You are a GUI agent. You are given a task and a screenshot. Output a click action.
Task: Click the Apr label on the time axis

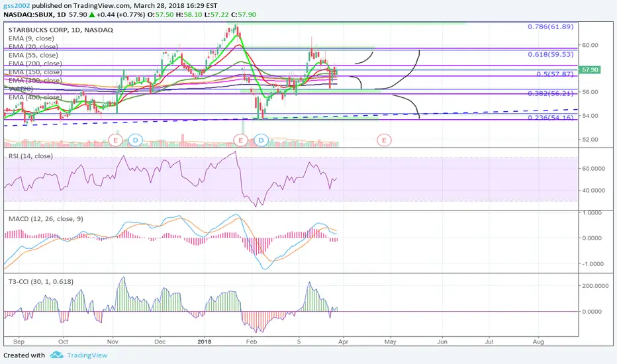point(343,341)
